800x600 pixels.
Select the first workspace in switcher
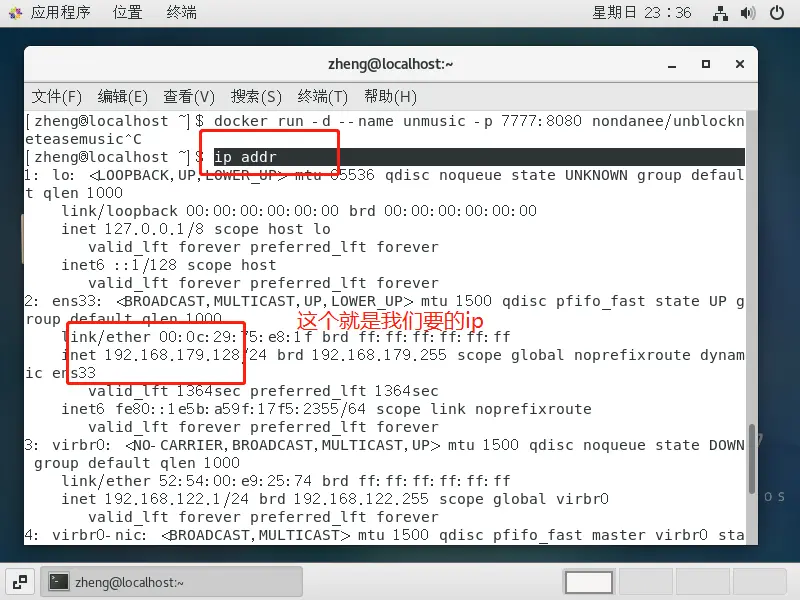point(589,582)
